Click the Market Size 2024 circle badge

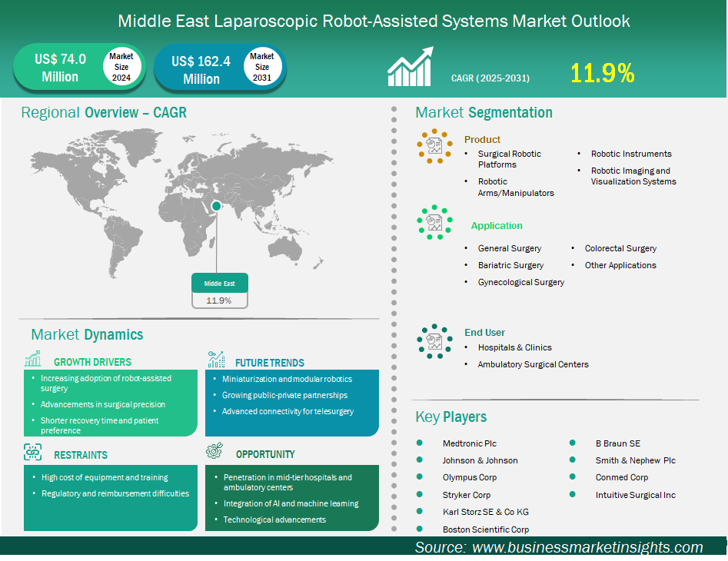[x=121, y=67]
